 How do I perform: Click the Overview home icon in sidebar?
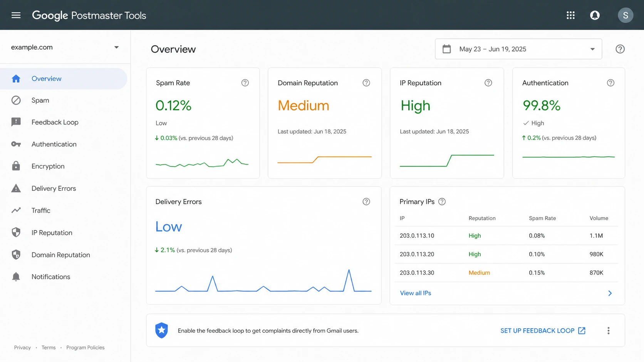coord(16,78)
